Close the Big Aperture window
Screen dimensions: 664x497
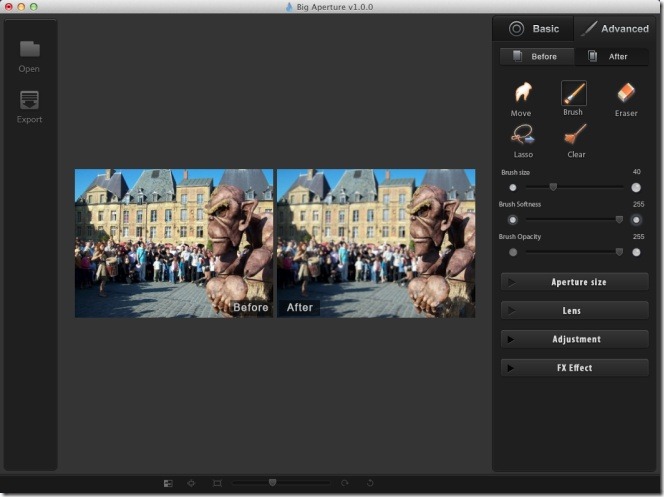pos(8,7)
